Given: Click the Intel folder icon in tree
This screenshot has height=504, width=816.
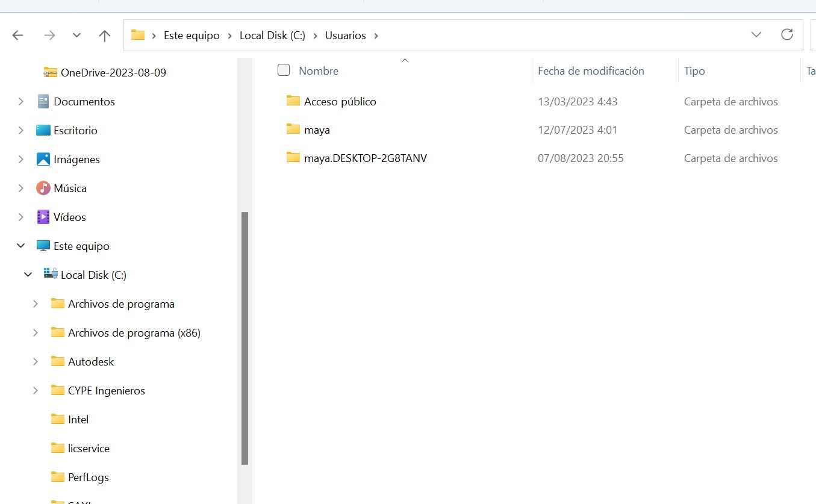Looking at the screenshot, I should point(58,418).
